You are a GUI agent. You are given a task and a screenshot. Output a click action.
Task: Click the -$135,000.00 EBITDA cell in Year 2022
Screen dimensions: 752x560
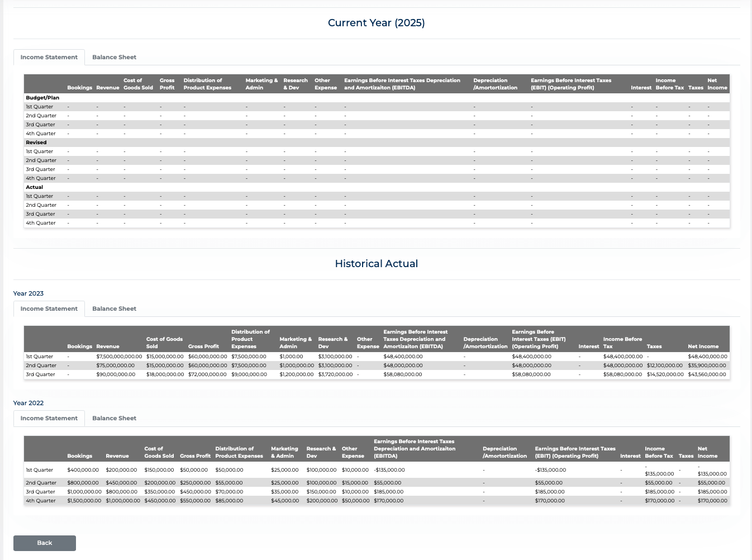[x=389, y=470]
